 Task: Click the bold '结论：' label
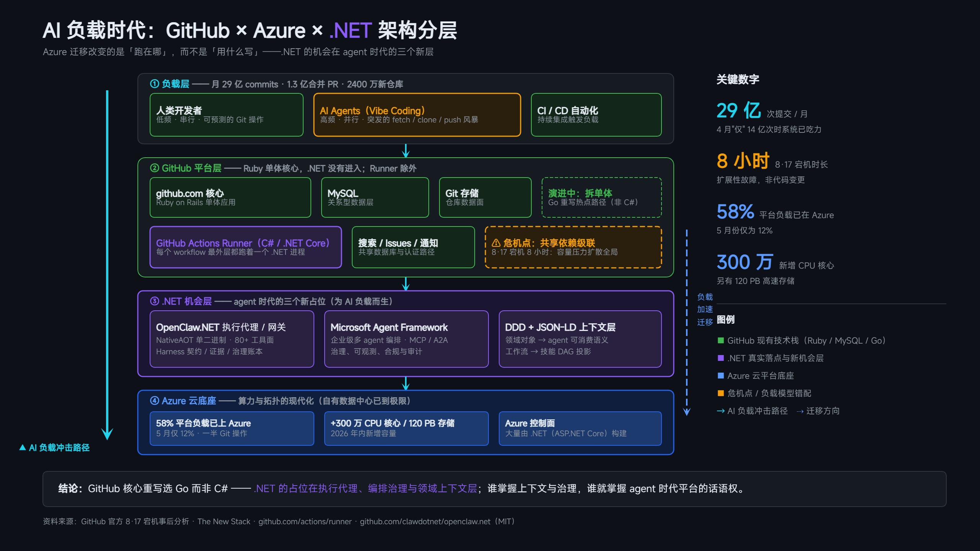click(x=70, y=489)
